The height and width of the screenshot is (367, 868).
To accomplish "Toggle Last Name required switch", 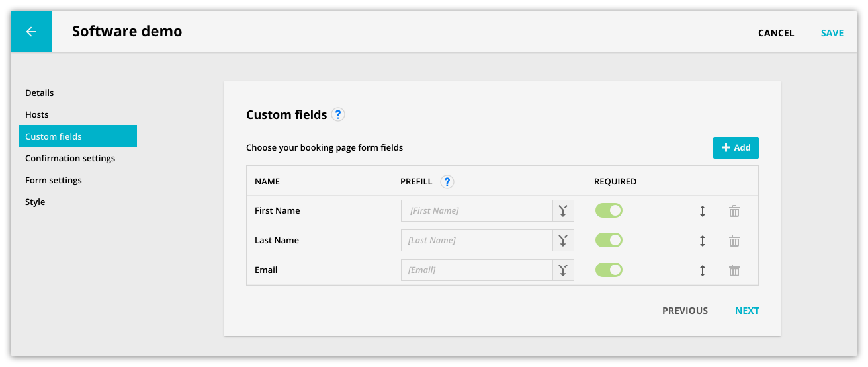I will (609, 240).
